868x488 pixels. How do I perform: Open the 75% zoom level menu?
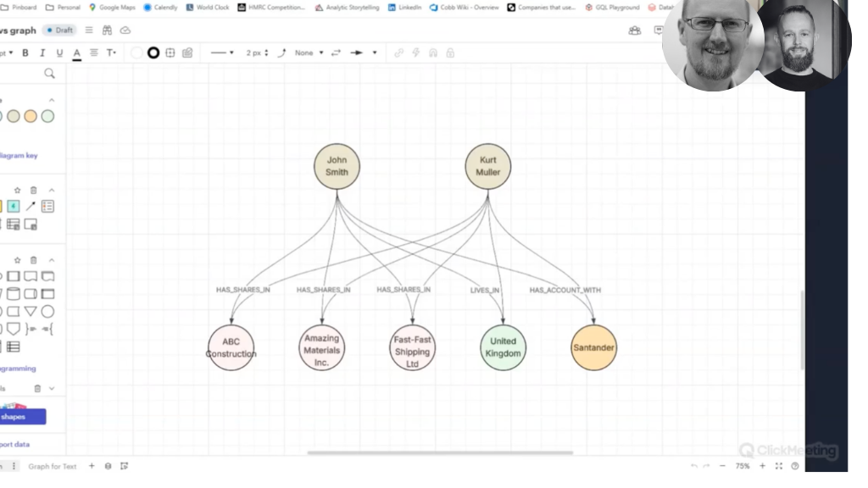tap(743, 466)
